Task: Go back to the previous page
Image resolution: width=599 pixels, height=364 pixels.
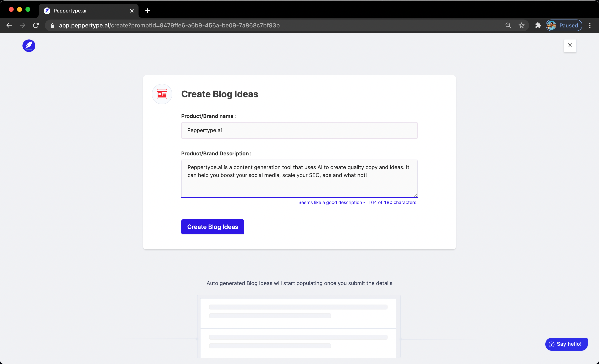Action: tap(9, 25)
